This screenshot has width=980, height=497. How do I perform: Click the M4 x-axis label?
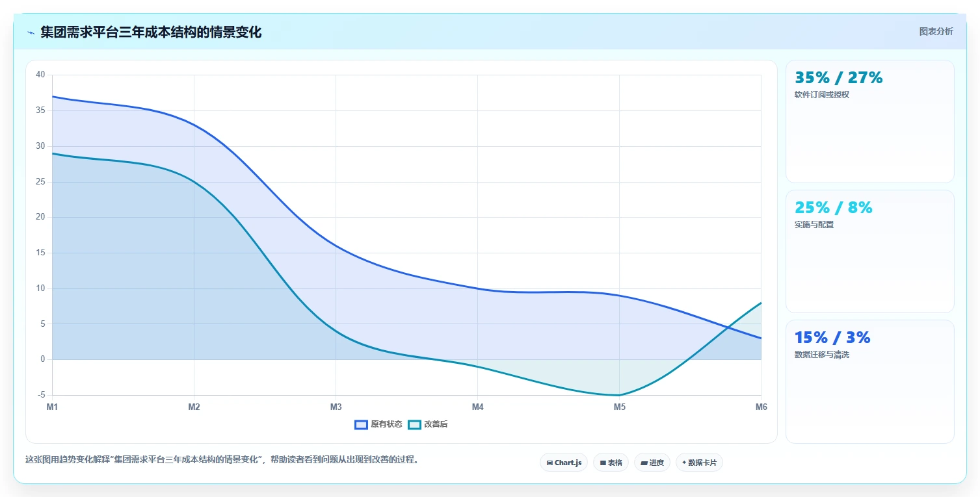477,407
